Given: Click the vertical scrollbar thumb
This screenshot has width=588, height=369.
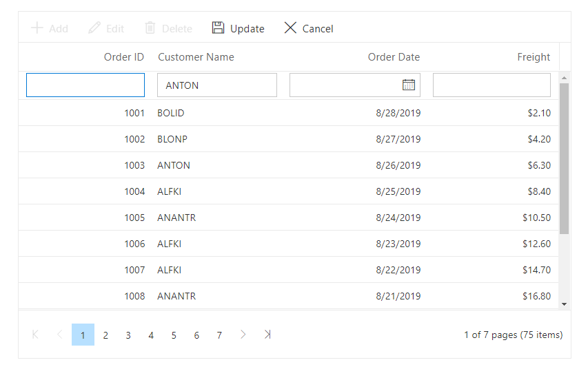Looking at the screenshot, I should pyautogui.click(x=565, y=159).
